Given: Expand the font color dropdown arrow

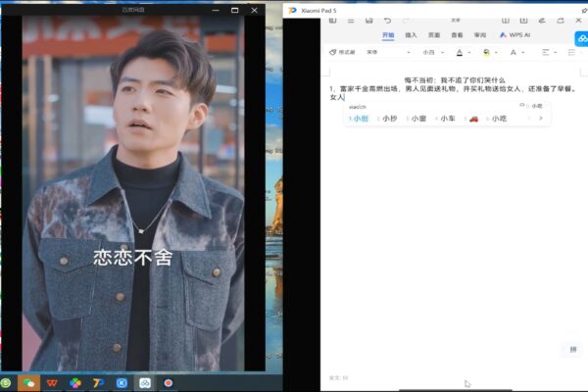Looking at the screenshot, I should (x=468, y=53).
